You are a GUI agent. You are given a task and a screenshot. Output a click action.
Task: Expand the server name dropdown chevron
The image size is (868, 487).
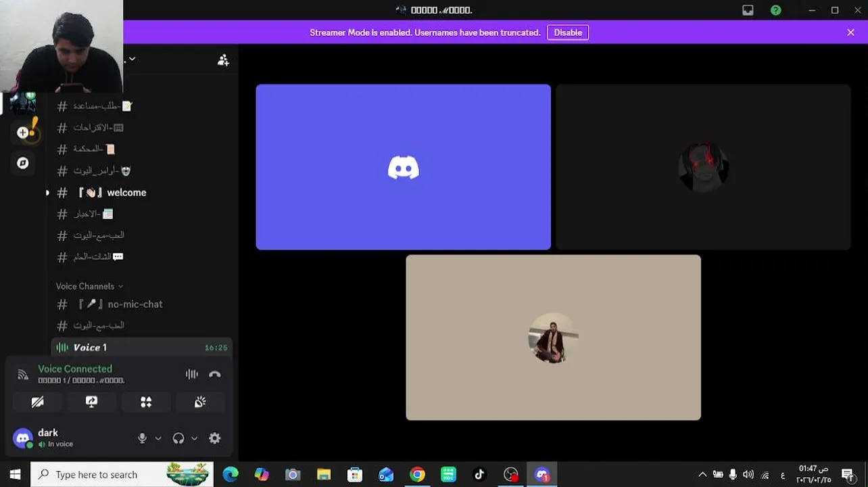[132, 59]
